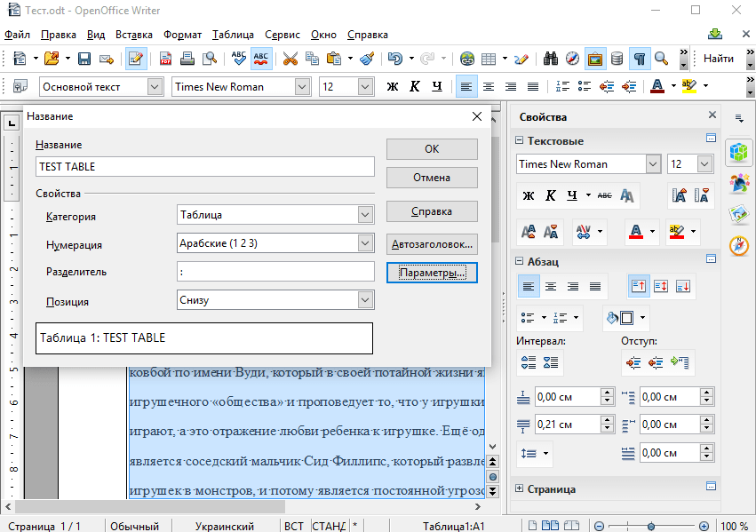Viewport: 756px width, 532px height.
Task: Click the Save document icon in toolbar
Action: point(84,59)
